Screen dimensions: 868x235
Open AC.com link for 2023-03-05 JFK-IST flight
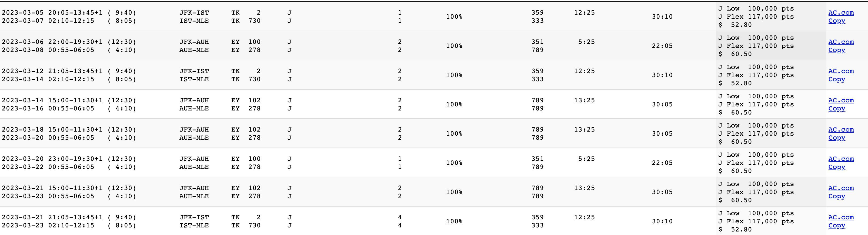pos(841,12)
